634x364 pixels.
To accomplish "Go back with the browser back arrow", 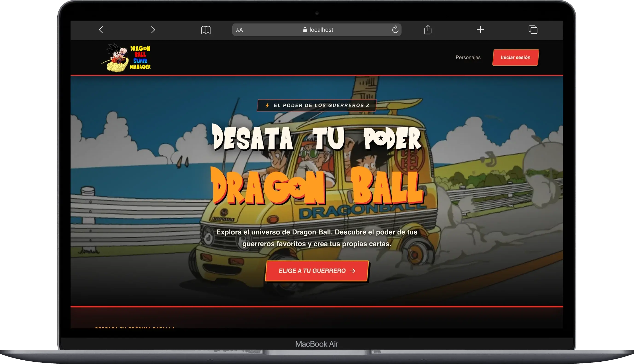I will 101,30.
